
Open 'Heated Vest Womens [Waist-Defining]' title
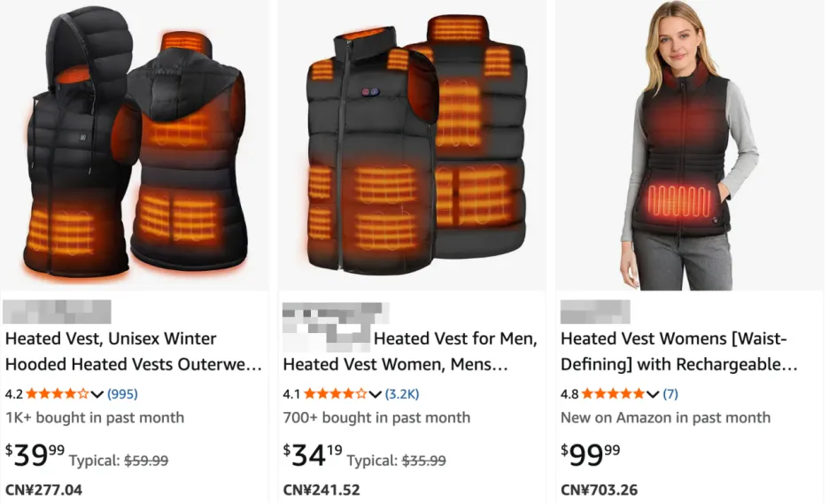pyautogui.click(x=678, y=352)
